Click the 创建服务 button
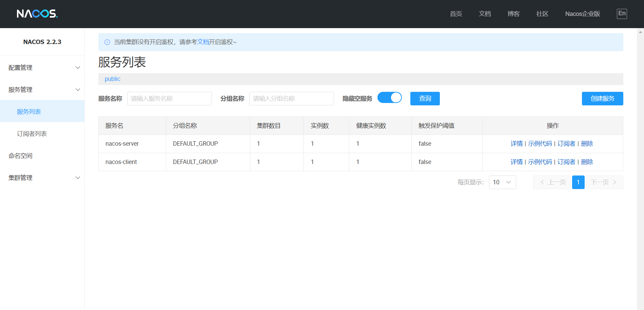This screenshot has height=310, width=644. [x=602, y=99]
